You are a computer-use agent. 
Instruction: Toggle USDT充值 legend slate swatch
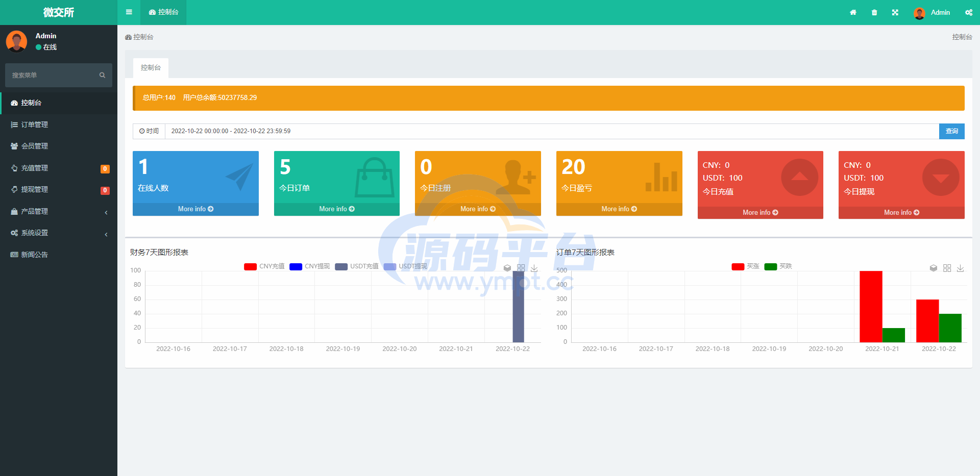point(341,266)
